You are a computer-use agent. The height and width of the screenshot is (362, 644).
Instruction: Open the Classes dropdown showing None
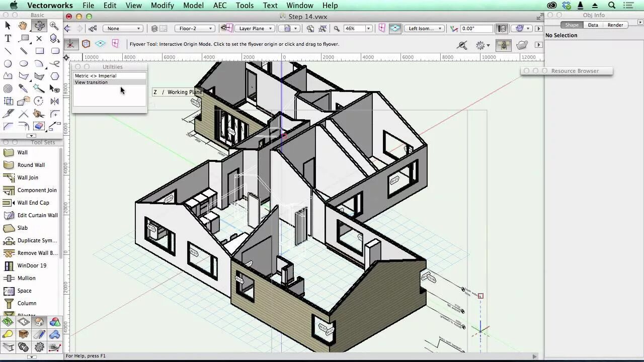[x=124, y=29]
